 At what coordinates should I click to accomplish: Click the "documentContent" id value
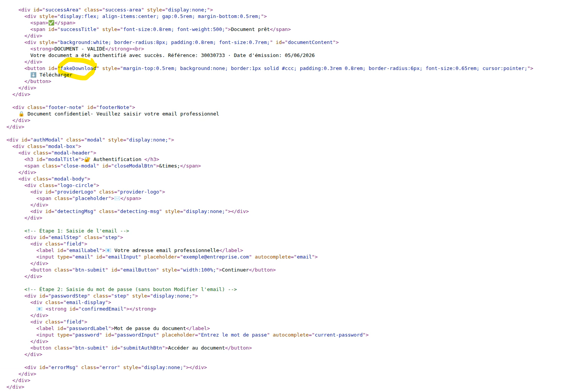(310, 42)
